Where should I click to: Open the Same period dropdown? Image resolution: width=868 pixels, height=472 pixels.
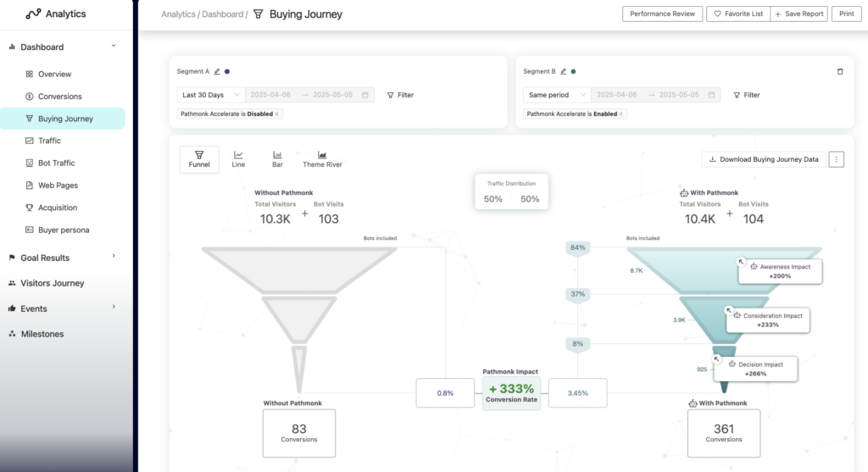click(557, 95)
